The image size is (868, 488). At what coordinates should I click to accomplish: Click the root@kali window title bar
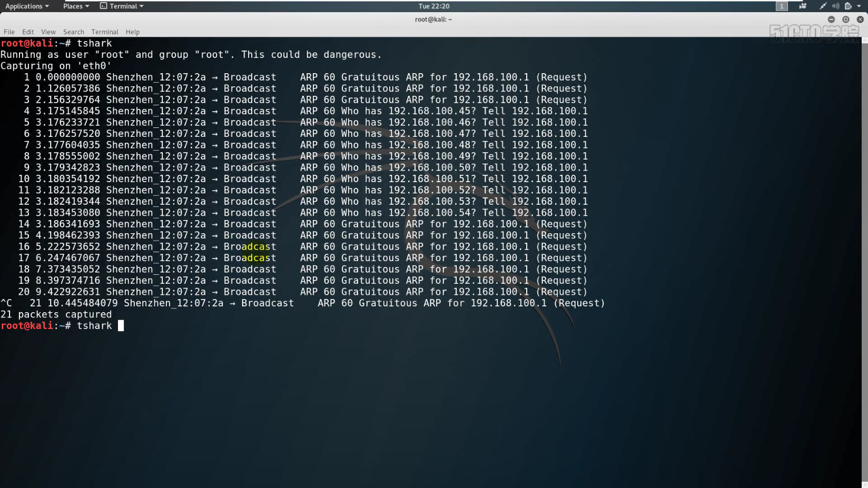coord(434,19)
